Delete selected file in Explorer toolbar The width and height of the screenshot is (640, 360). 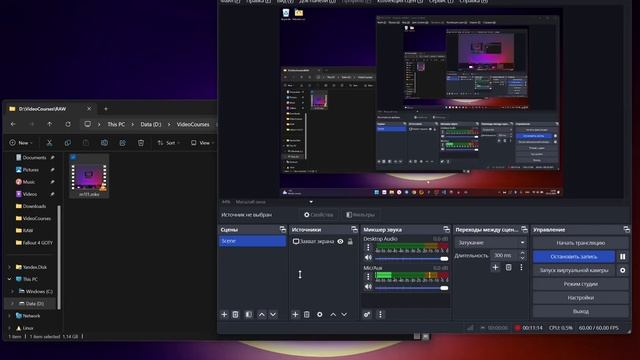141,142
